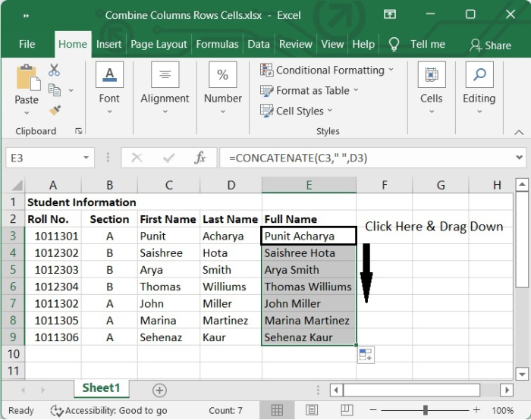Open the Formulas ribbon tab
This screenshot has height=420, width=531.
[217, 44]
